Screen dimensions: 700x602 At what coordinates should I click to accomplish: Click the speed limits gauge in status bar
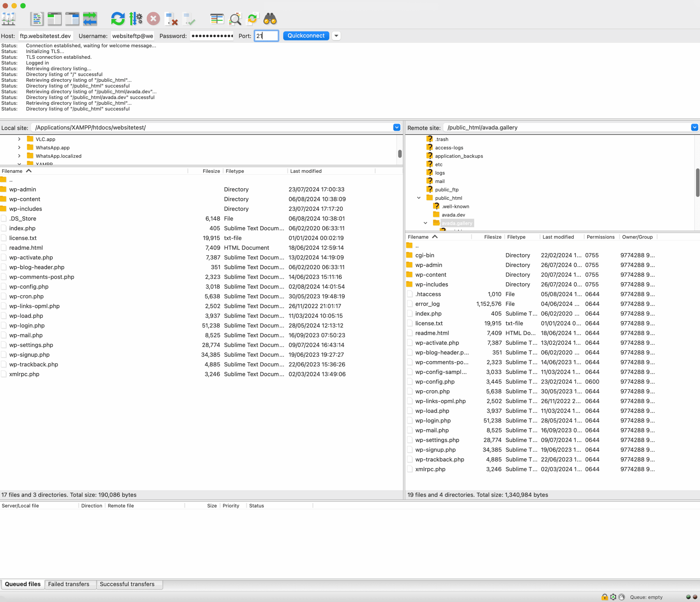pos(622,597)
